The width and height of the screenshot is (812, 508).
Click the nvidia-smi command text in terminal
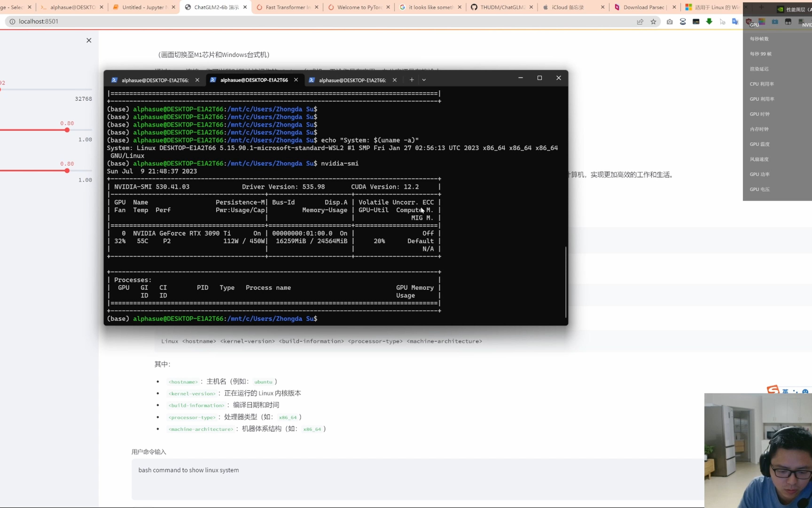click(x=340, y=164)
